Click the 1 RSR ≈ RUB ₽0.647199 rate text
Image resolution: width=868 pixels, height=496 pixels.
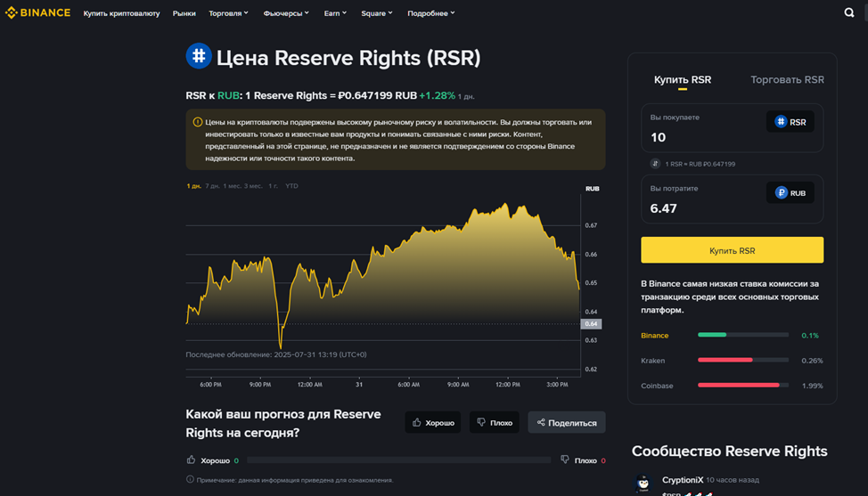point(700,164)
